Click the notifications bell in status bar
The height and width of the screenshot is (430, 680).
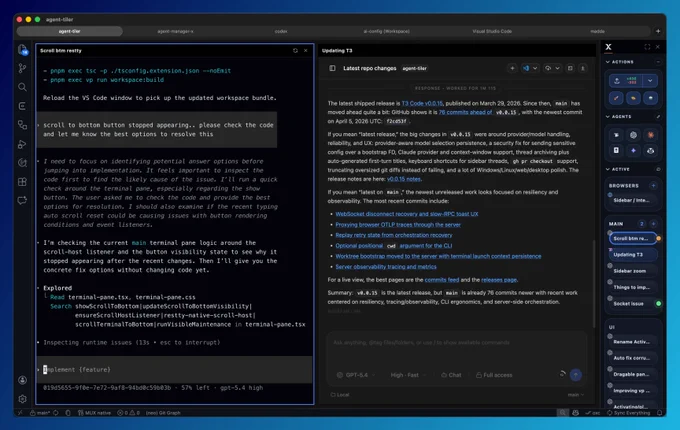[659, 413]
